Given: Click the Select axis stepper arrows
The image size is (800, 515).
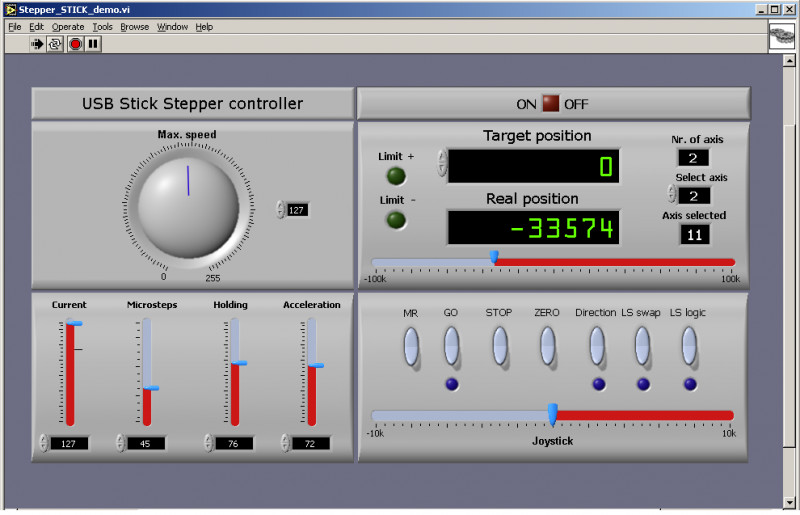Looking at the screenshot, I should point(671,194).
